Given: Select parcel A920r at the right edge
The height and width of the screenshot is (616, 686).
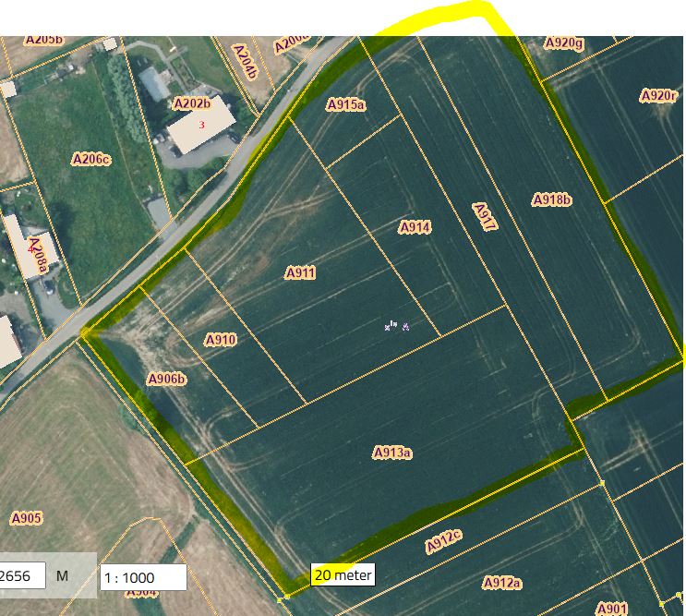Looking at the screenshot, I should point(659,96).
